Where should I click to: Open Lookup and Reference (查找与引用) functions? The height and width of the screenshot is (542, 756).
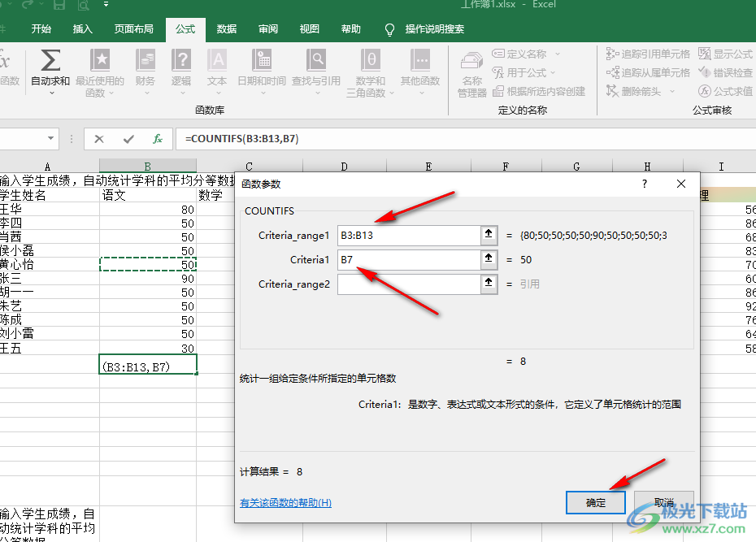316,72
